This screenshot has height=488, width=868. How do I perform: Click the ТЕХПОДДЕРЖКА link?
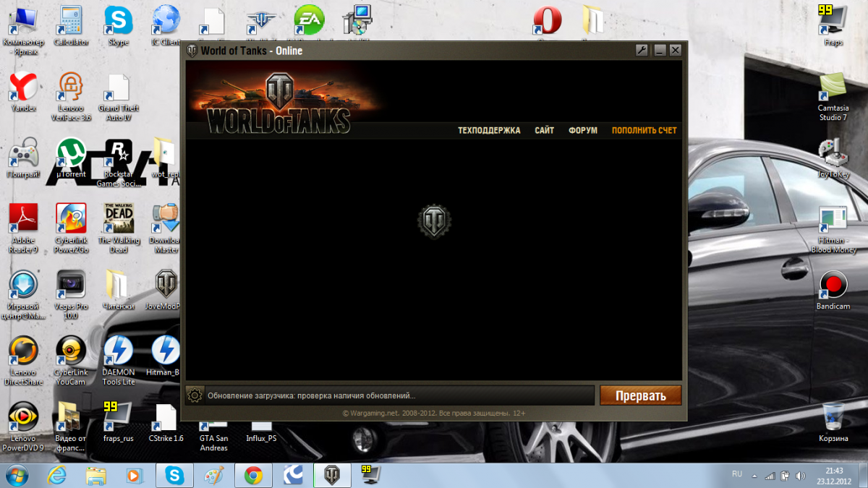point(489,131)
